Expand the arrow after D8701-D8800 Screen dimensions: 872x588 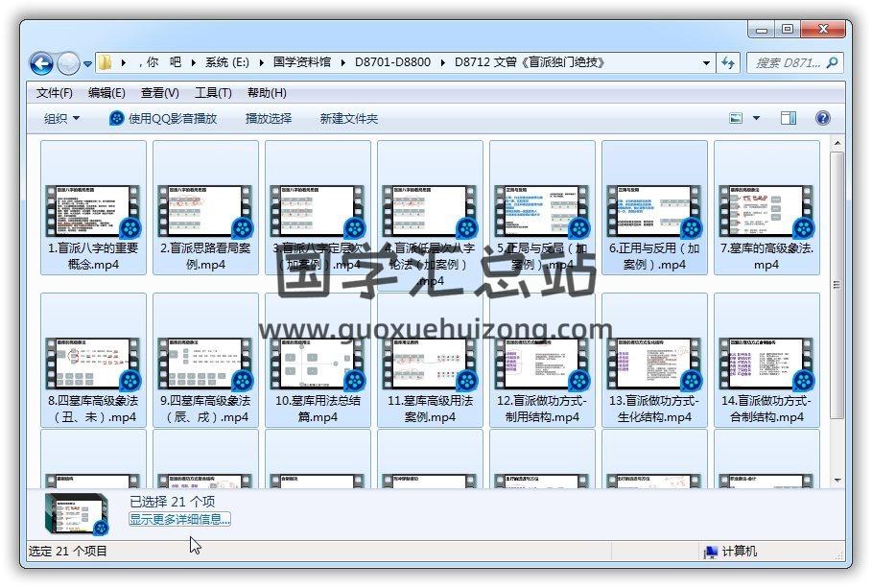click(442, 63)
